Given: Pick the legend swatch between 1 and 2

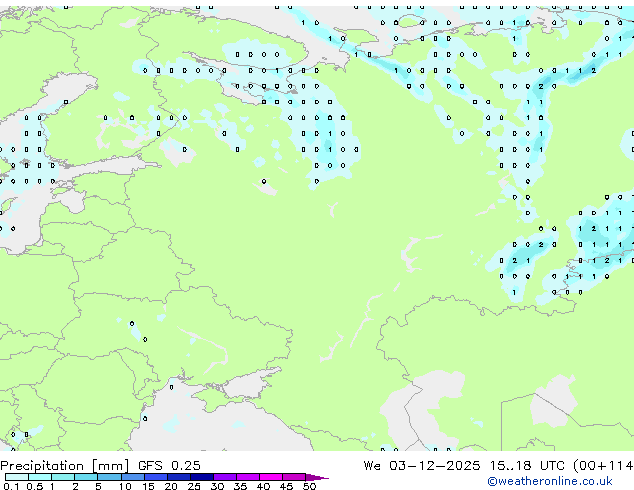Looking at the screenshot, I should point(63,477).
